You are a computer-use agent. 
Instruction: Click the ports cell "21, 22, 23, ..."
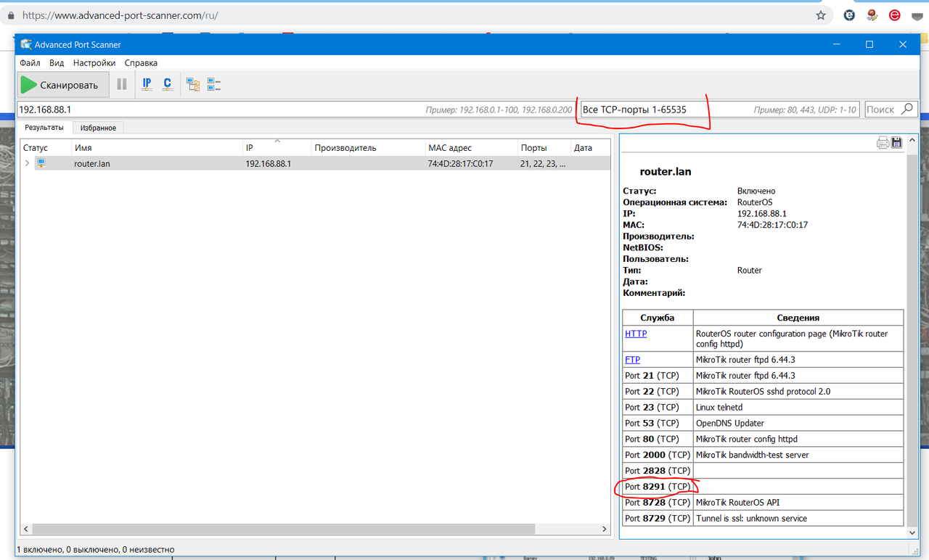point(543,164)
